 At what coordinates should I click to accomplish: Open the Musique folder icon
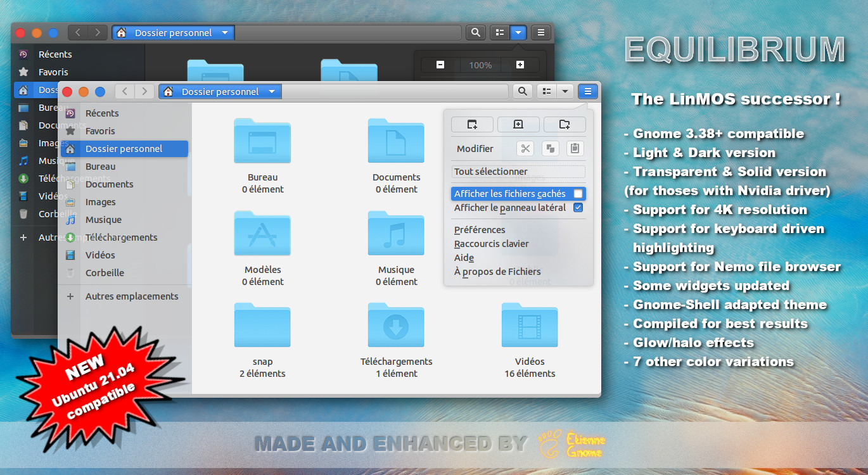pos(396,233)
